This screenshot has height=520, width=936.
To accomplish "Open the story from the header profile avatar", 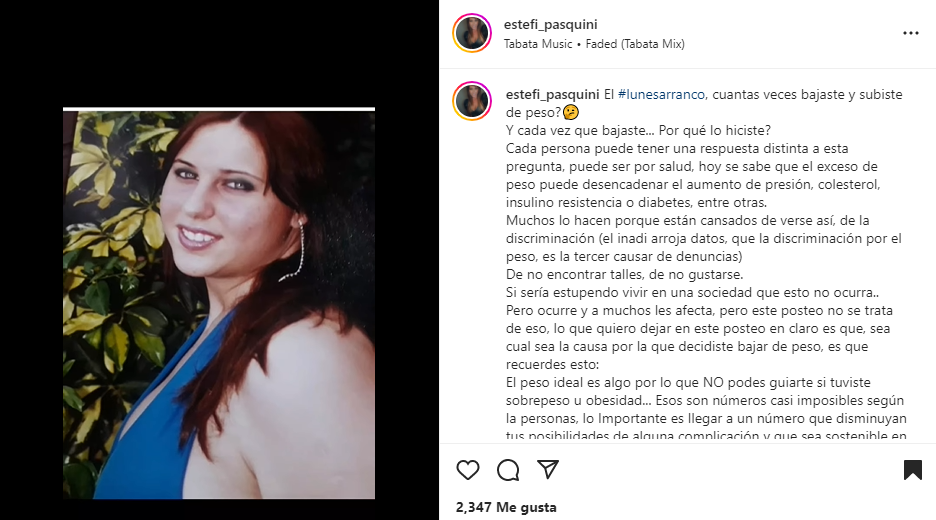I will click(x=472, y=33).
